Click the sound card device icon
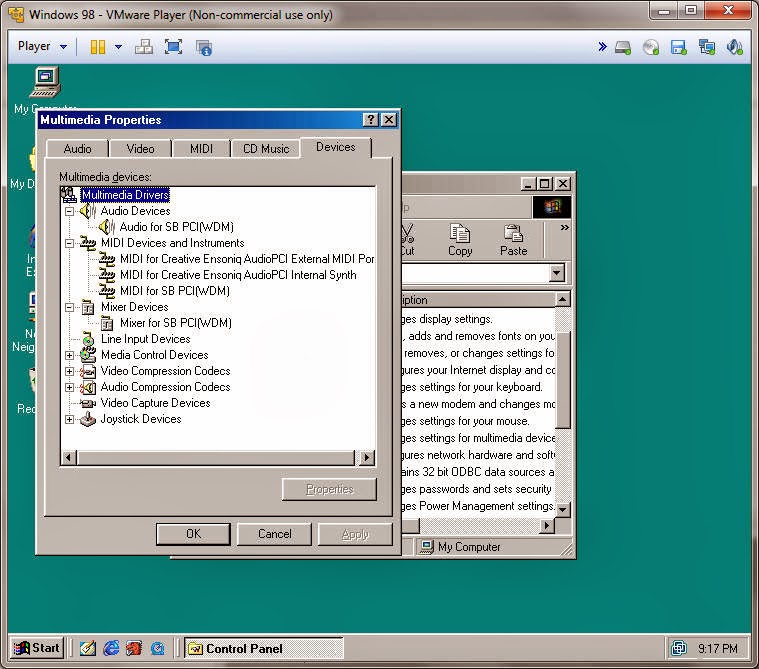 click(x=734, y=47)
